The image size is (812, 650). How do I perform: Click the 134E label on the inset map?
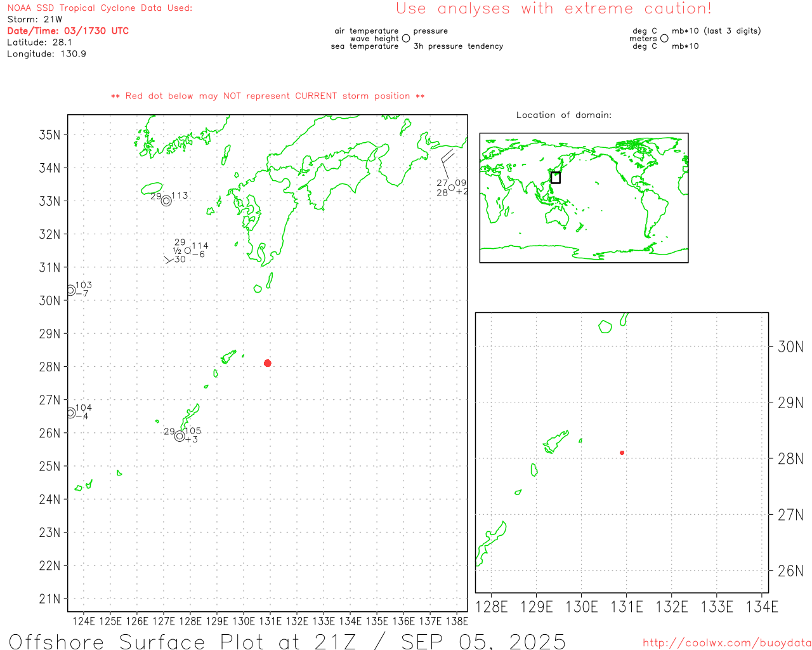(x=762, y=607)
